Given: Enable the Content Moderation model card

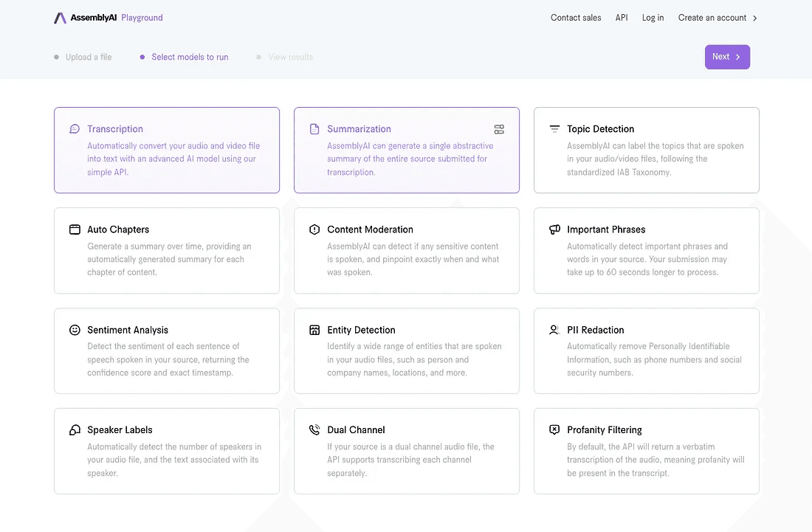Looking at the screenshot, I should click(407, 250).
